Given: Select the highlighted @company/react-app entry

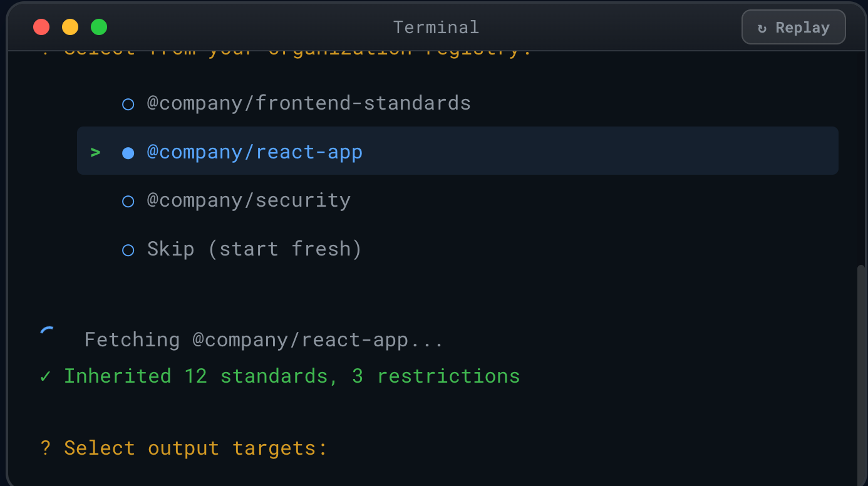Looking at the screenshot, I should pos(255,151).
